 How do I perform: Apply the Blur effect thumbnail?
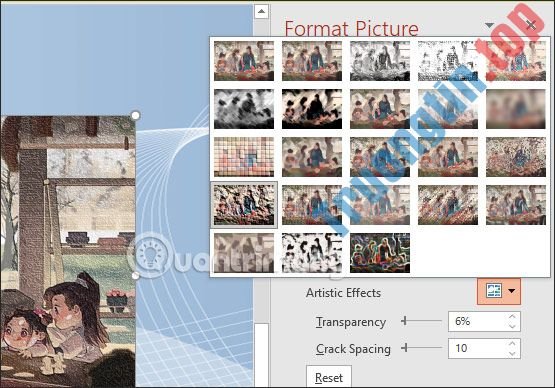coord(516,109)
